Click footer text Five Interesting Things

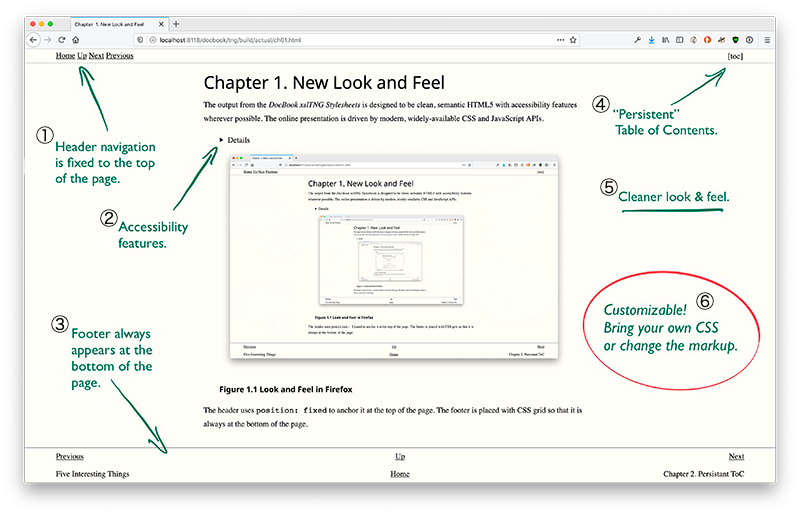click(x=92, y=474)
